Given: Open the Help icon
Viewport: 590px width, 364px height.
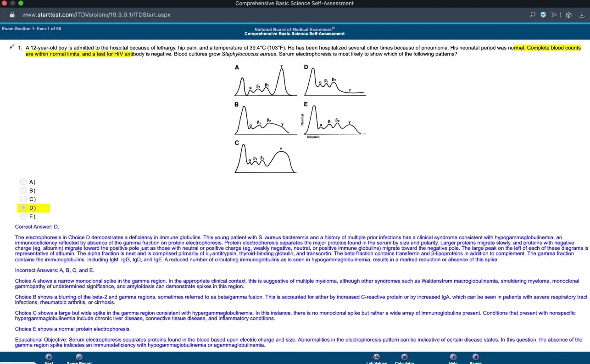Looking at the screenshot, I should 453,357.
